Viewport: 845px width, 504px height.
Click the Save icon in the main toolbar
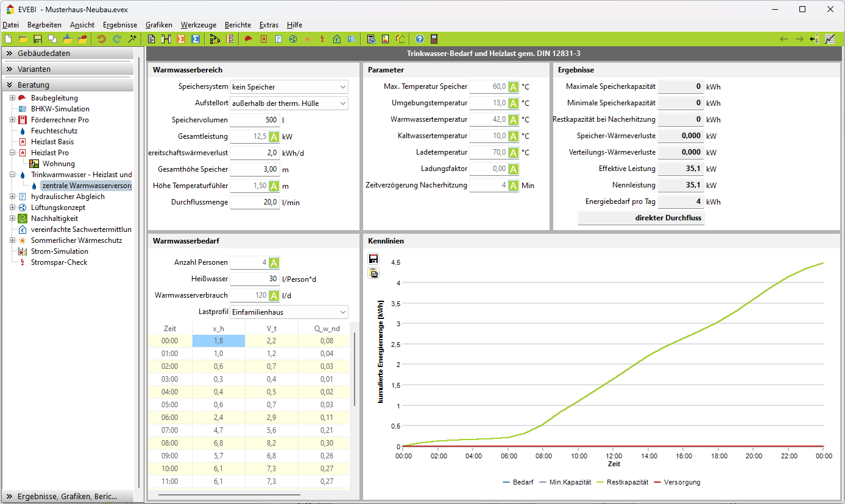click(x=38, y=39)
